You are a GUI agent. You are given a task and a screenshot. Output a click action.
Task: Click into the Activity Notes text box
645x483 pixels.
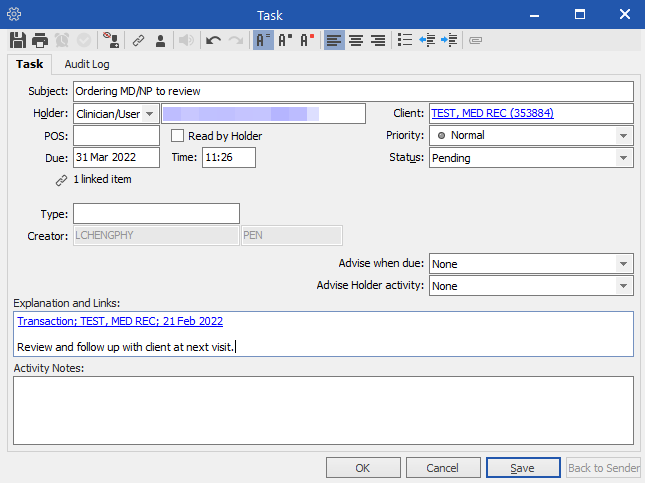[x=322, y=410]
